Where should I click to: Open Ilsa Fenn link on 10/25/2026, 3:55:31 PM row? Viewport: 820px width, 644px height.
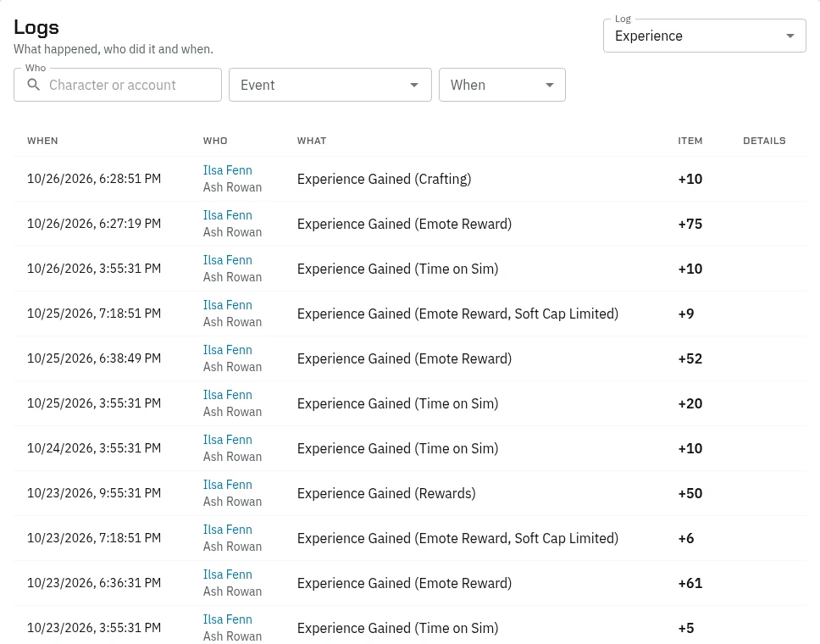coord(228,395)
